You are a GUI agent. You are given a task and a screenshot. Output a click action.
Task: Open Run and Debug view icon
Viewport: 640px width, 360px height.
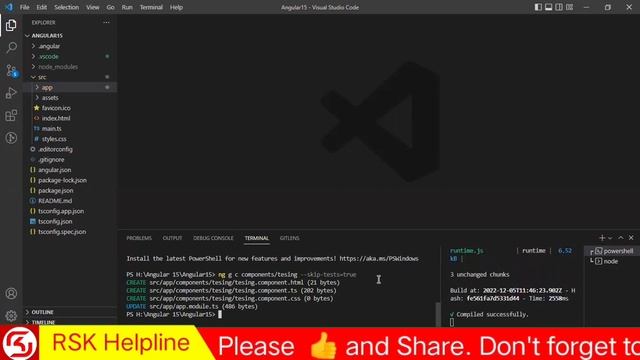(11, 93)
